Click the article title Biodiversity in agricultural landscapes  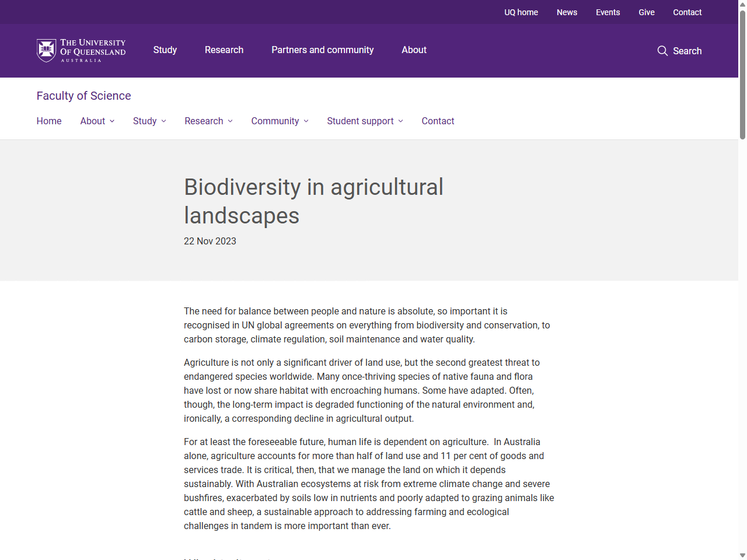click(313, 201)
